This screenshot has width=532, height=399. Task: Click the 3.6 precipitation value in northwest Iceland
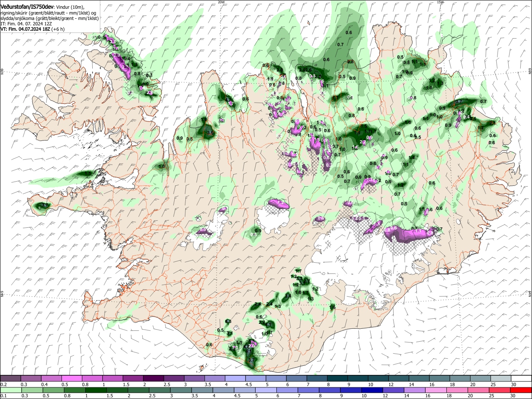point(210,133)
